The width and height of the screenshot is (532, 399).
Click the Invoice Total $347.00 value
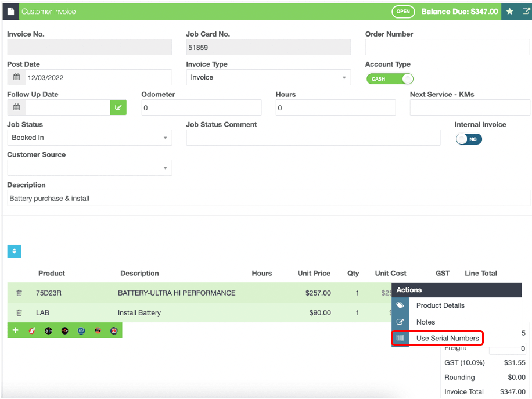click(513, 392)
